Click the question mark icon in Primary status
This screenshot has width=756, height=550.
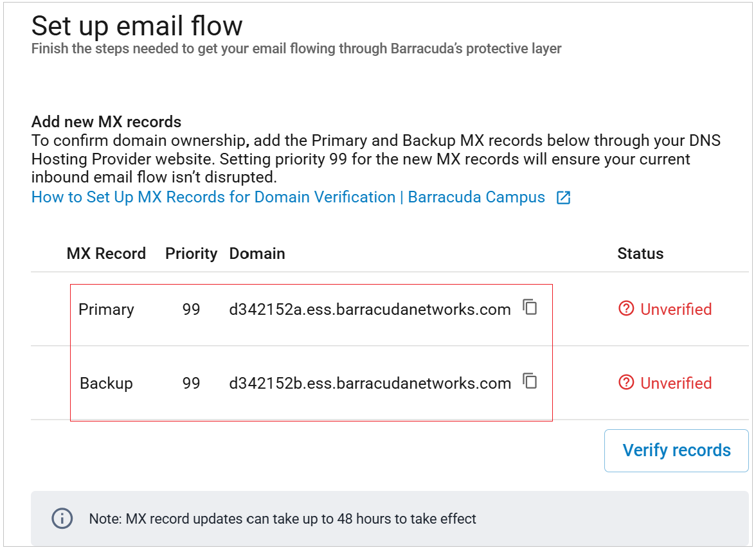(x=625, y=309)
